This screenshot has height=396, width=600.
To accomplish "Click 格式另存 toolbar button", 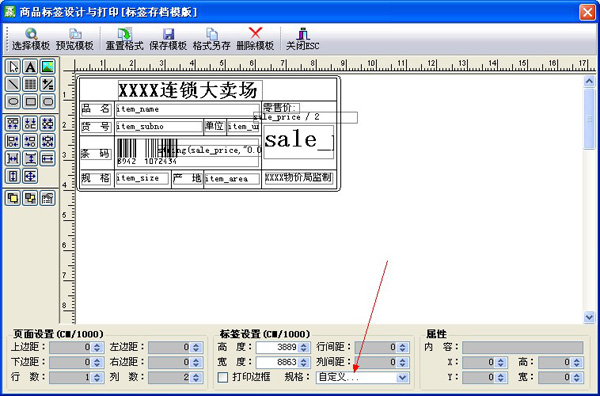I will pyautogui.click(x=212, y=39).
